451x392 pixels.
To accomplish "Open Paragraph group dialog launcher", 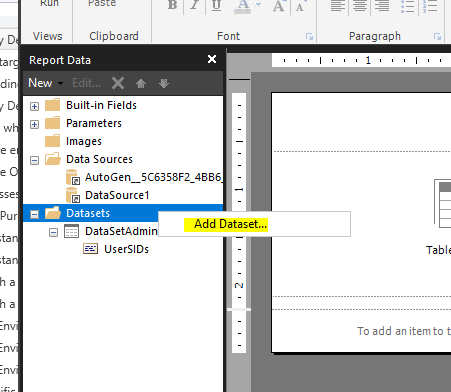I will (x=437, y=37).
